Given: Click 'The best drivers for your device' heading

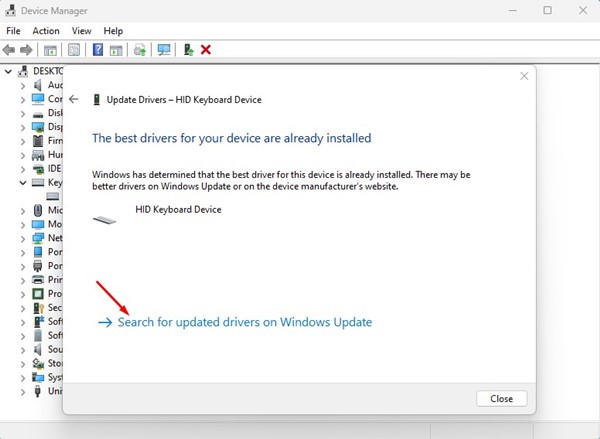Looking at the screenshot, I should (232, 138).
